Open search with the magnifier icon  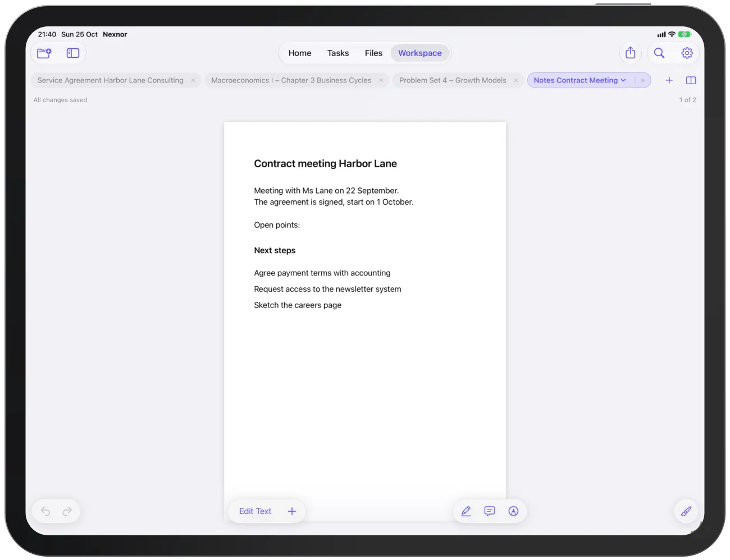click(x=659, y=53)
